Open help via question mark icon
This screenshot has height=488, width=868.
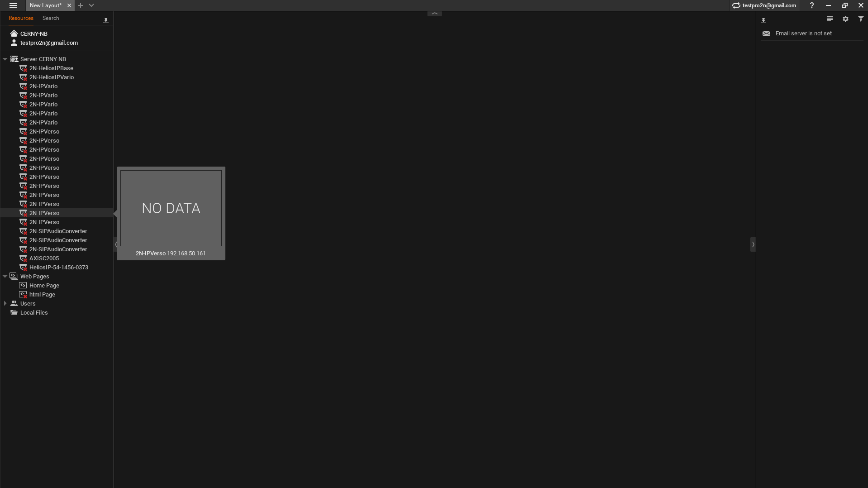[812, 5]
